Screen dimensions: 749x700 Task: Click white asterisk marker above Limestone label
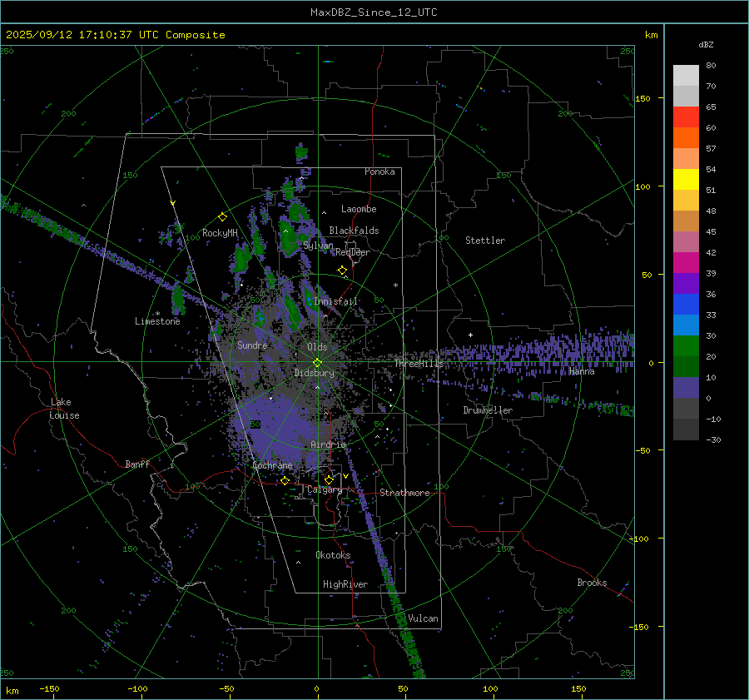click(x=157, y=314)
